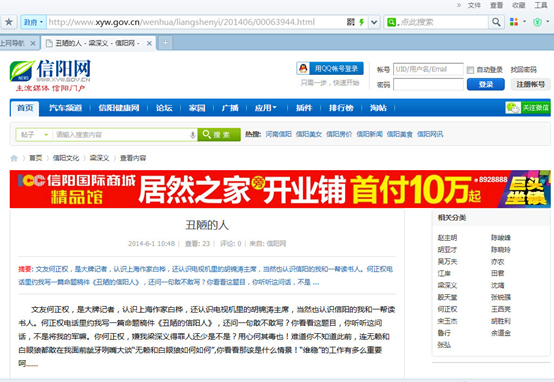This screenshot has height=382, width=554.
Task: Click the microphone icon in site search
Action: coord(193,135)
